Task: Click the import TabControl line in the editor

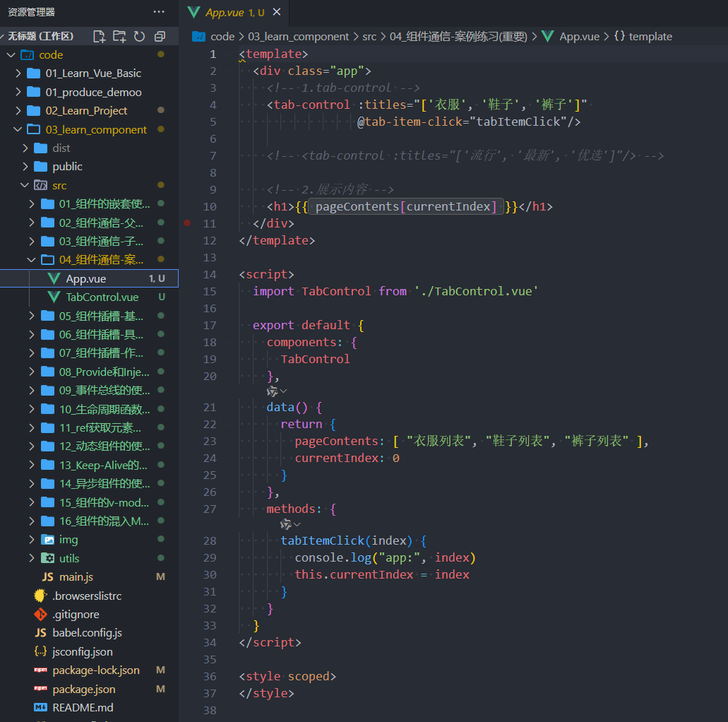Action: click(395, 291)
